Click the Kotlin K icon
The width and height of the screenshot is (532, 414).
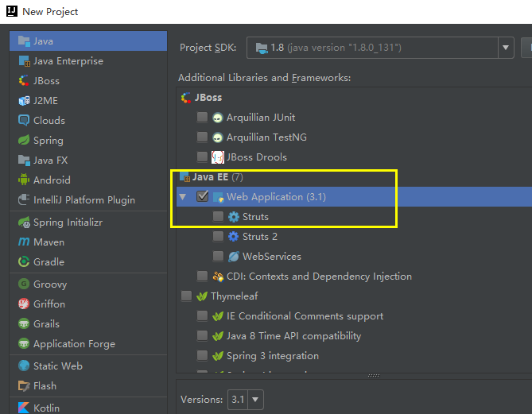tap(24, 408)
